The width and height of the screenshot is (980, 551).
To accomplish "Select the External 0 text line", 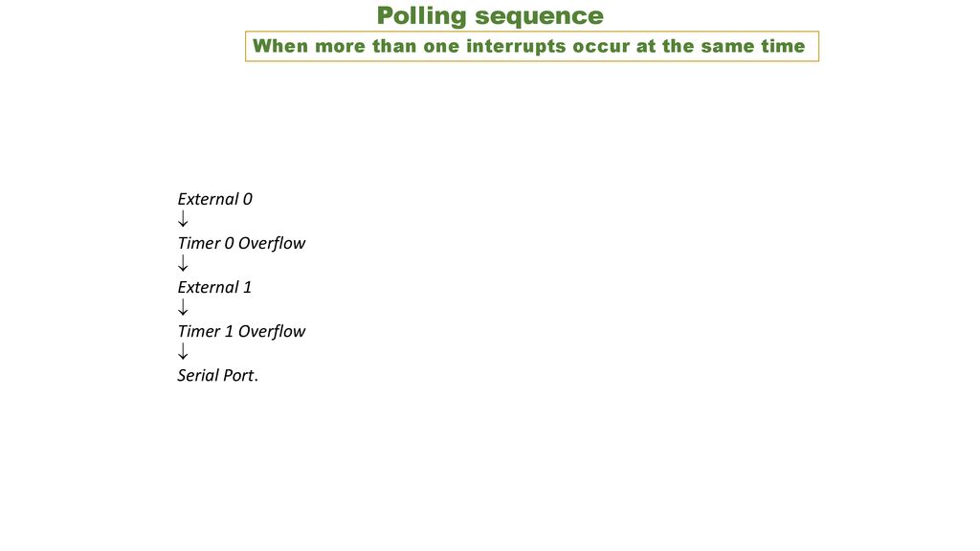I will 215,199.
